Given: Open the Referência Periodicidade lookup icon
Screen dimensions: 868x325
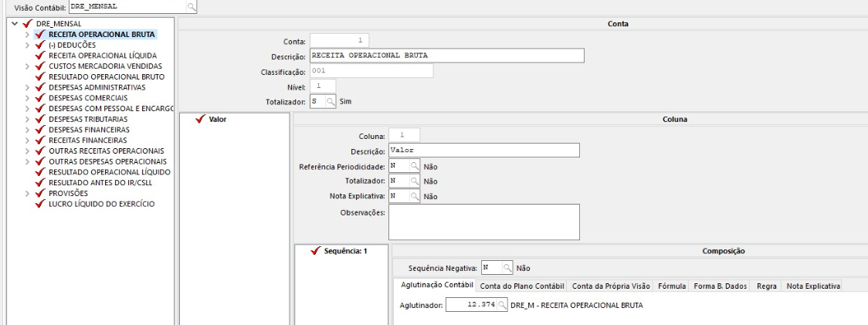Looking at the screenshot, I should 415,165.
